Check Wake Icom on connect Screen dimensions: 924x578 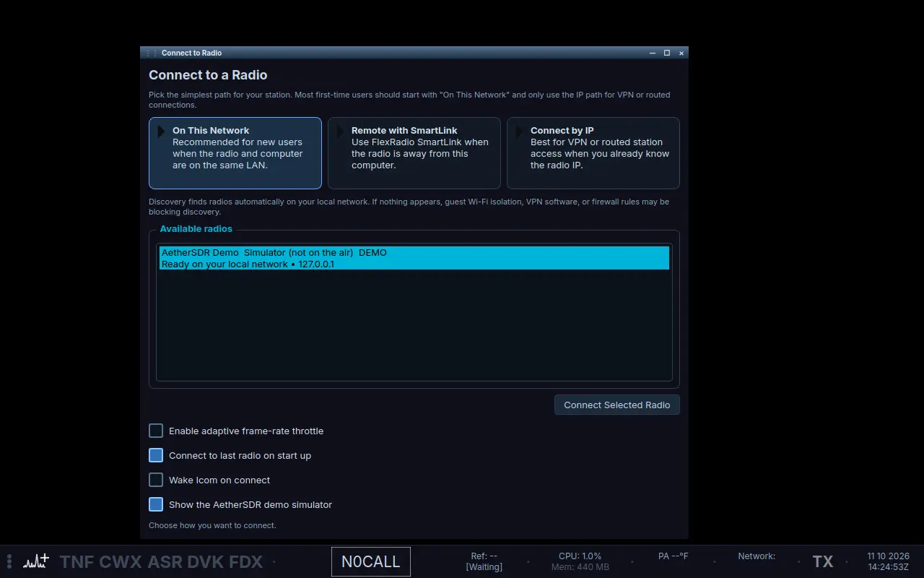pyautogui.click(x=156, y=480)
